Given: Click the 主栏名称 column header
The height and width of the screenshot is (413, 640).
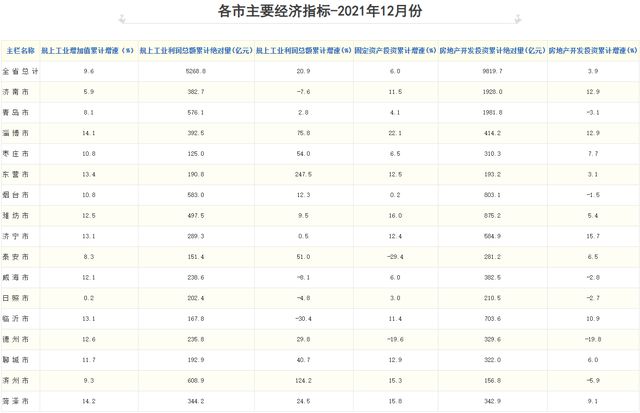Looking at the screenshot, I should coord(20,51).
